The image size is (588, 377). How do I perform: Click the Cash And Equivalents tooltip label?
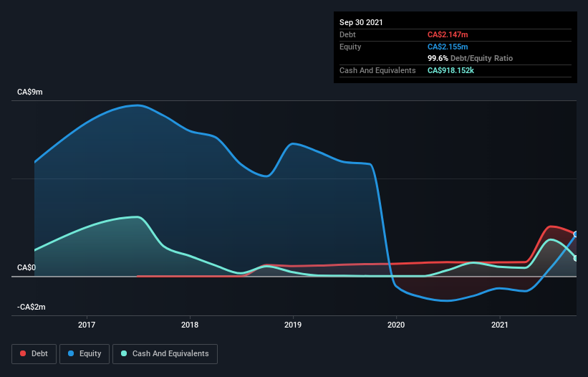point(377,70)
